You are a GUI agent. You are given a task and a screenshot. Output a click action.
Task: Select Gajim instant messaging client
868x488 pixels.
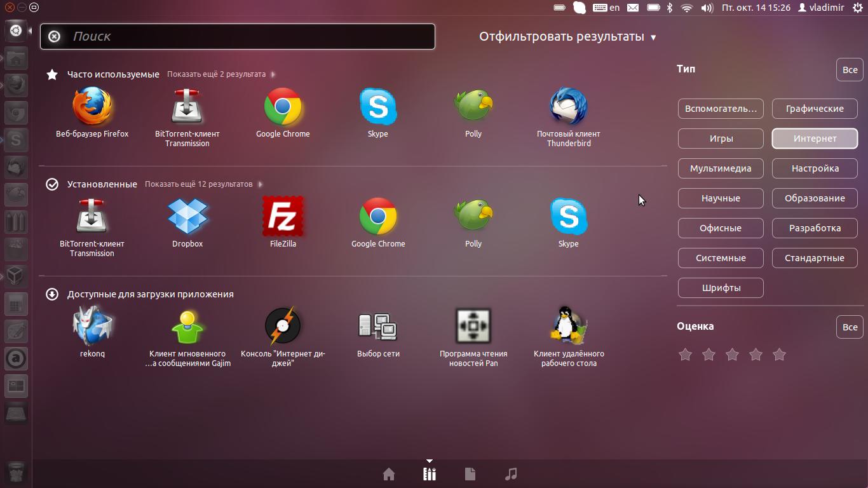[x=187, y=337]
